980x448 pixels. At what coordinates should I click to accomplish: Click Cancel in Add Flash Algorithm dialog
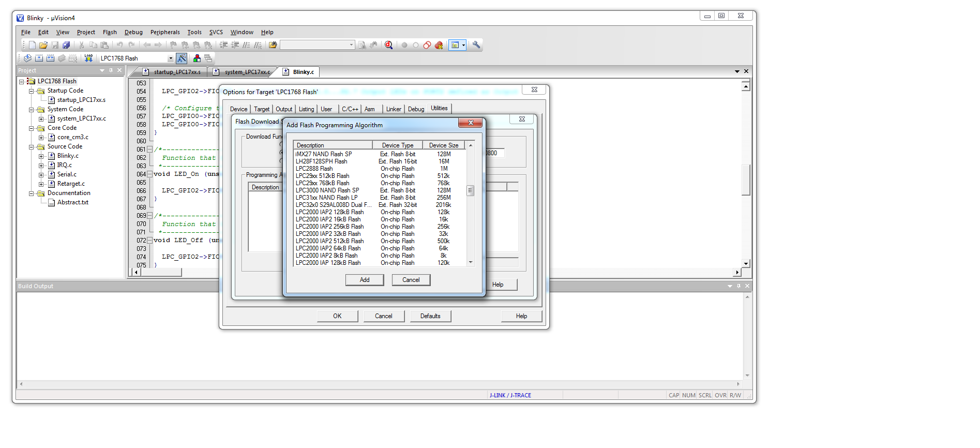coord(411,280)
